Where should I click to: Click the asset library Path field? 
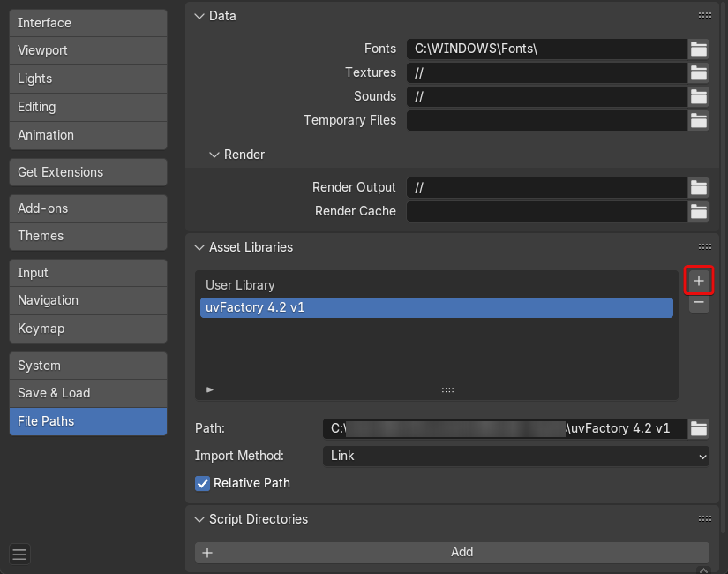pyautogui.click(x=505, y=428)
